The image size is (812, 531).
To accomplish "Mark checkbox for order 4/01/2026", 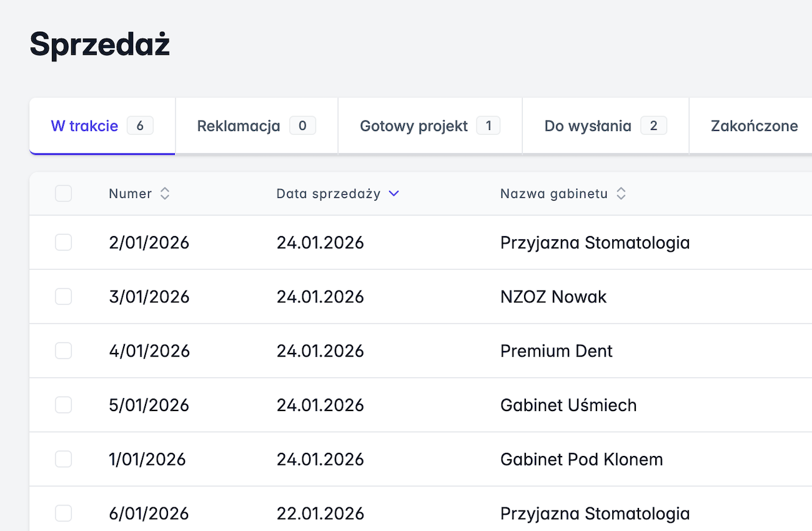I will click(63, 351).
